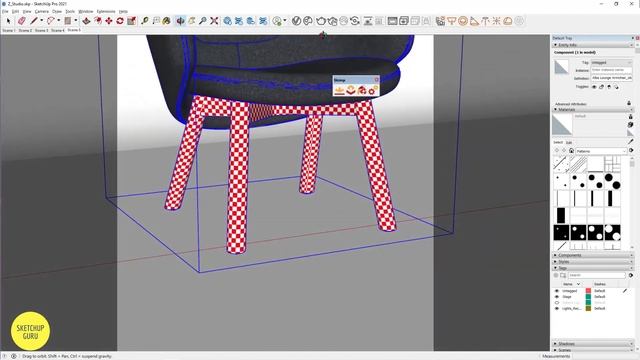Choose the Offset tool

pos(98,21)
